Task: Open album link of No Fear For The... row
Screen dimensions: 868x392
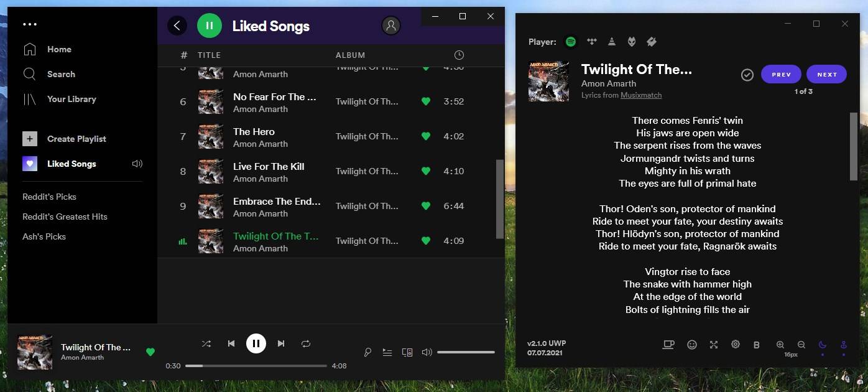Action: [367, 101]
